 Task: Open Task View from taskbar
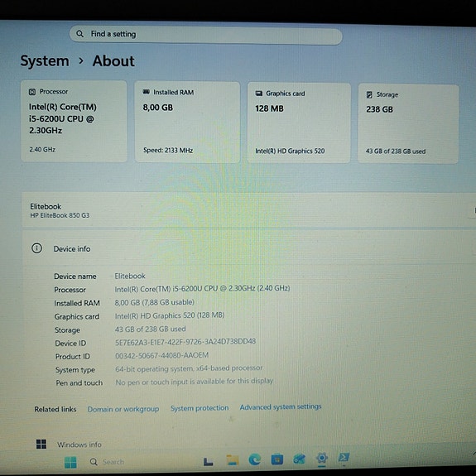pyautogui.click(x=208, y=461)
